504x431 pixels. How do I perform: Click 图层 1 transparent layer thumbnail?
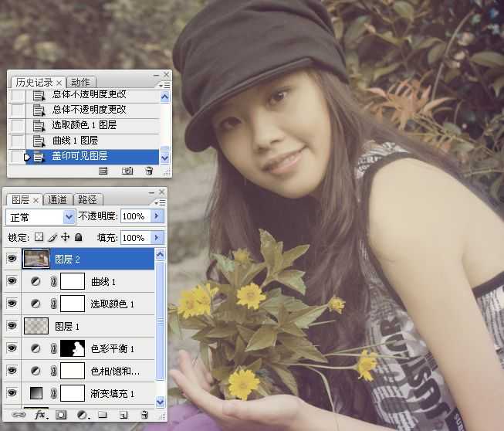click(x=36, y=326)
